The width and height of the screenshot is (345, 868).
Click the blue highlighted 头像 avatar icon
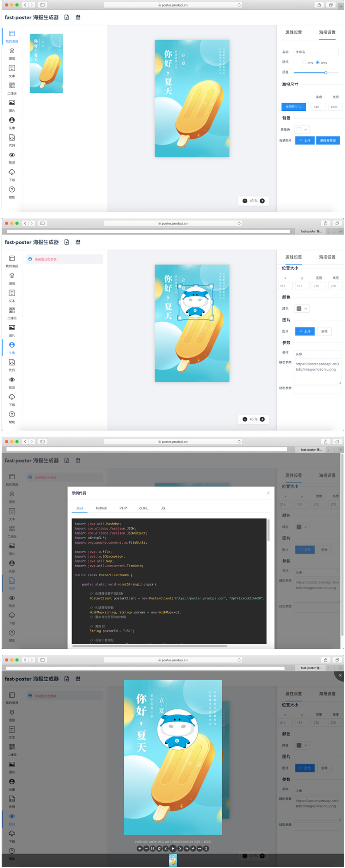(12, 345)
